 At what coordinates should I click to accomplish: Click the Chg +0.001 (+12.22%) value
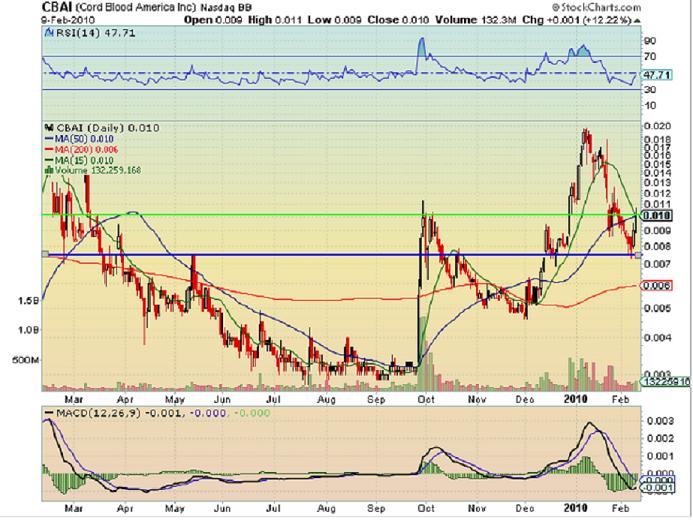click(x=577, y=20)
